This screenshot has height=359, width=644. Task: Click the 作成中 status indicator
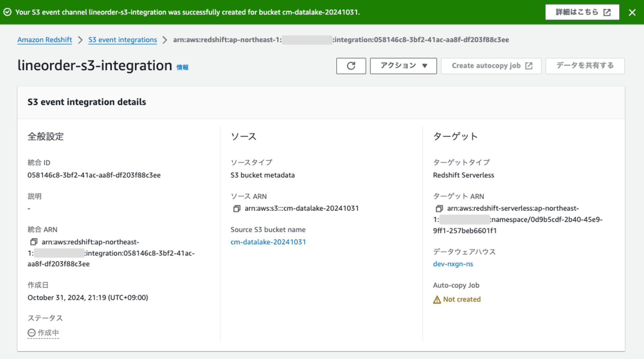(x=43, y=333)
